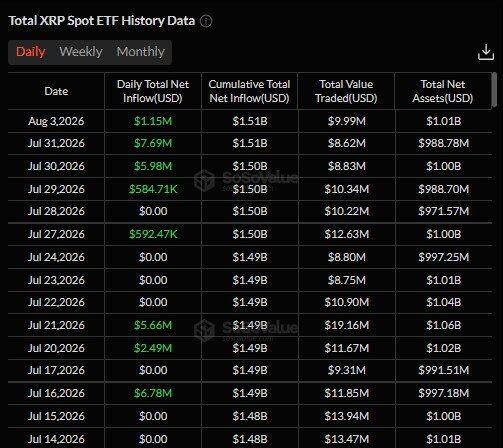
Task: Click the $5.66M daily inflow value
Action: tap(153, 325)
